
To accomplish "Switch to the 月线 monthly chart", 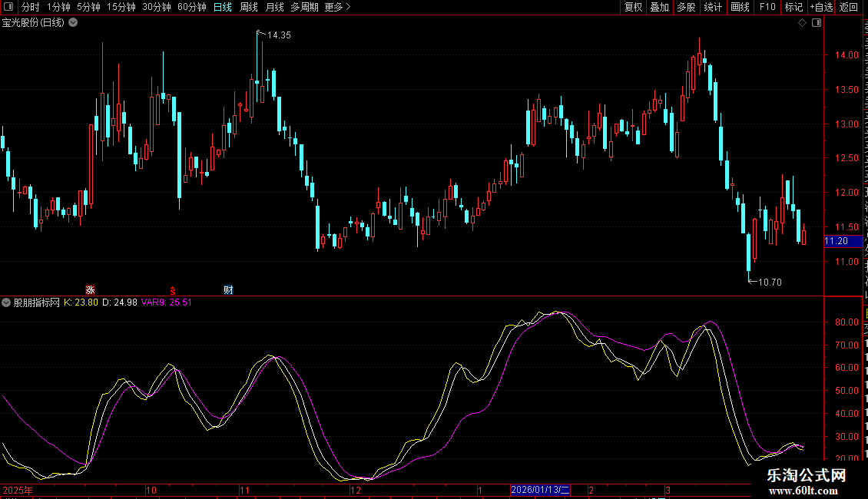I will [x=274, y=7].
